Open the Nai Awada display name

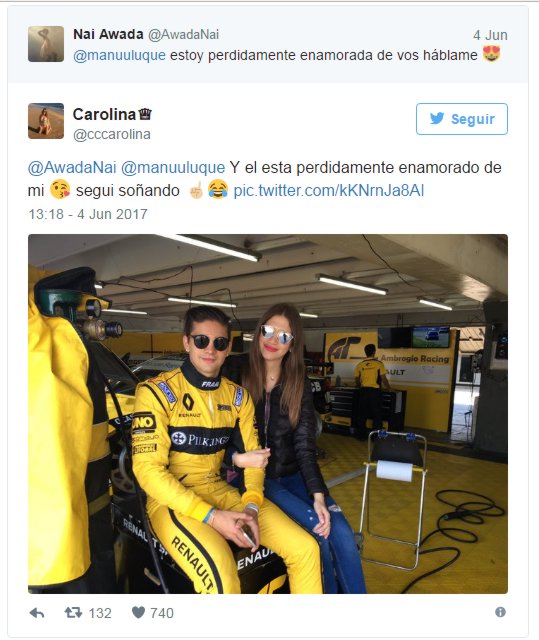pyautogui.click(x=108, y=34)
